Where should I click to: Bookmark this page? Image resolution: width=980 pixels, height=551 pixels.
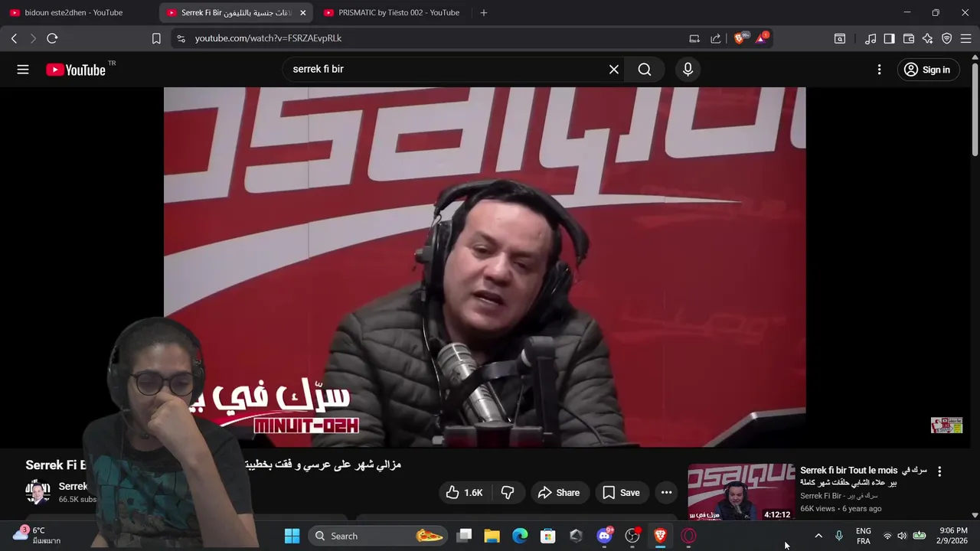[156, 38]
